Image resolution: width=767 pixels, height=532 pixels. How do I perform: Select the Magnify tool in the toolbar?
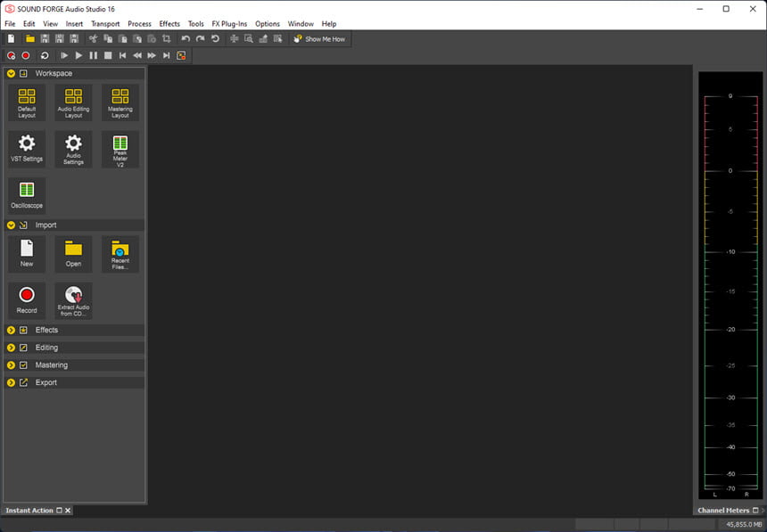249,38
